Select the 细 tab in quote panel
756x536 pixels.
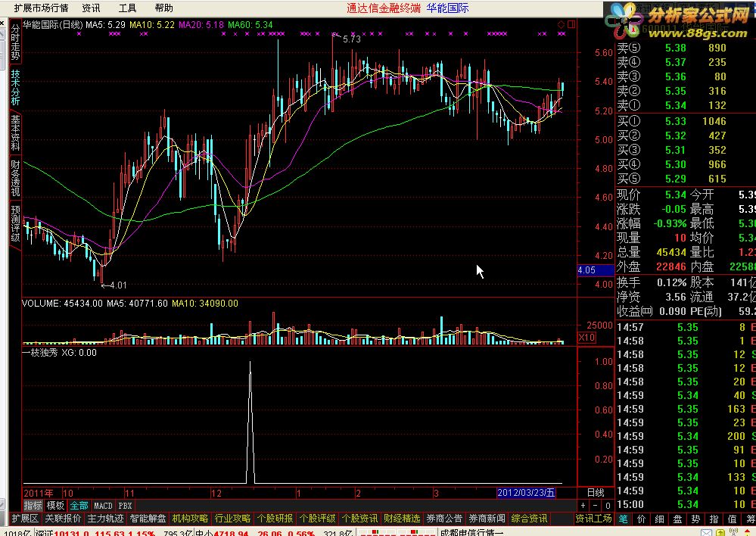tap(660, 519)
